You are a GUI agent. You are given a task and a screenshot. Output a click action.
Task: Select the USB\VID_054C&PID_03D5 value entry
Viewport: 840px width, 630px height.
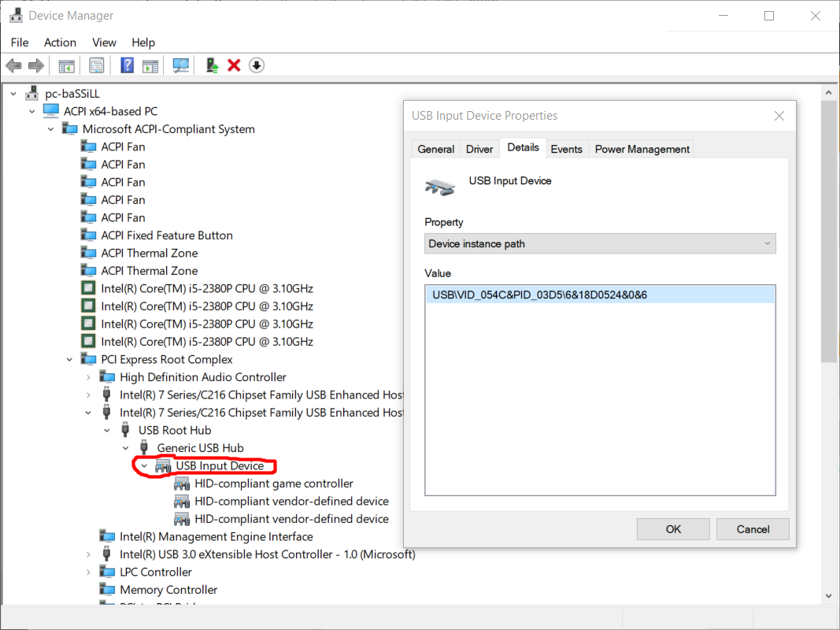(x=599, y=295)
